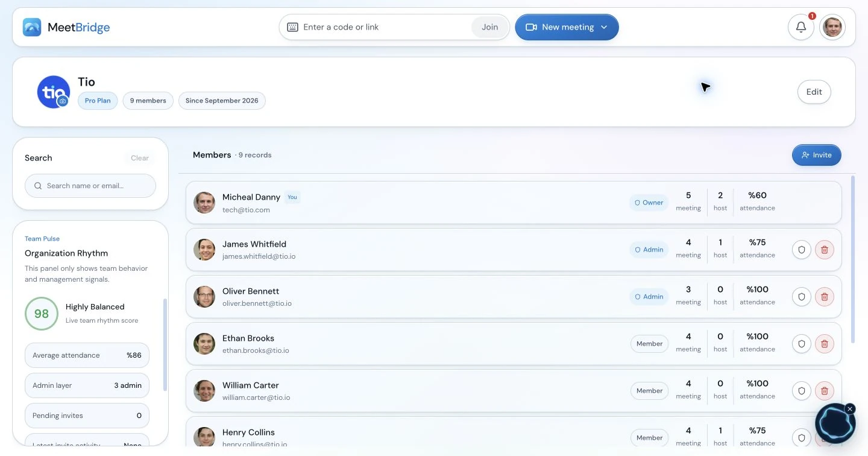Open the profile avatar menu

[832, 27]
